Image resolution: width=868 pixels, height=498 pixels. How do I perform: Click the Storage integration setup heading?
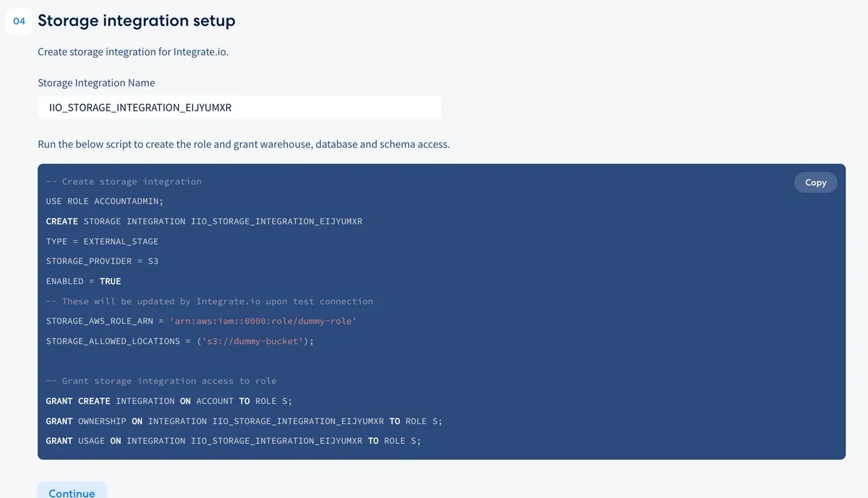pyautogui.click(x=137, y=21)
